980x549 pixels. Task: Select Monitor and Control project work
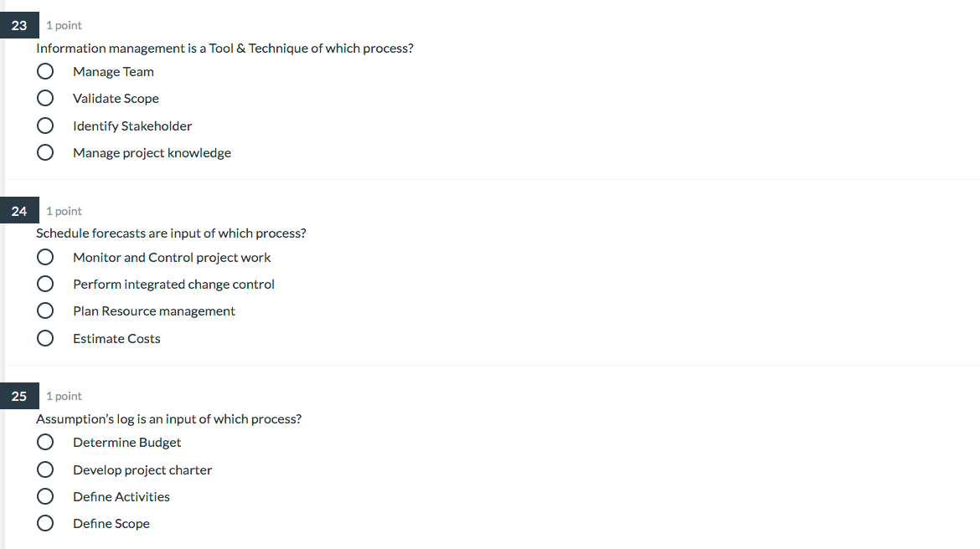(x=44, y=257)
